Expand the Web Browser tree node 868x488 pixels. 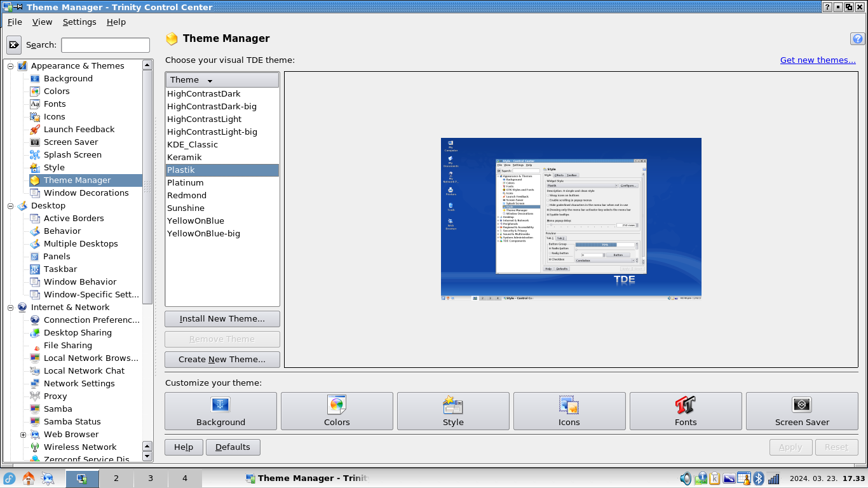[x=23, y=435]
